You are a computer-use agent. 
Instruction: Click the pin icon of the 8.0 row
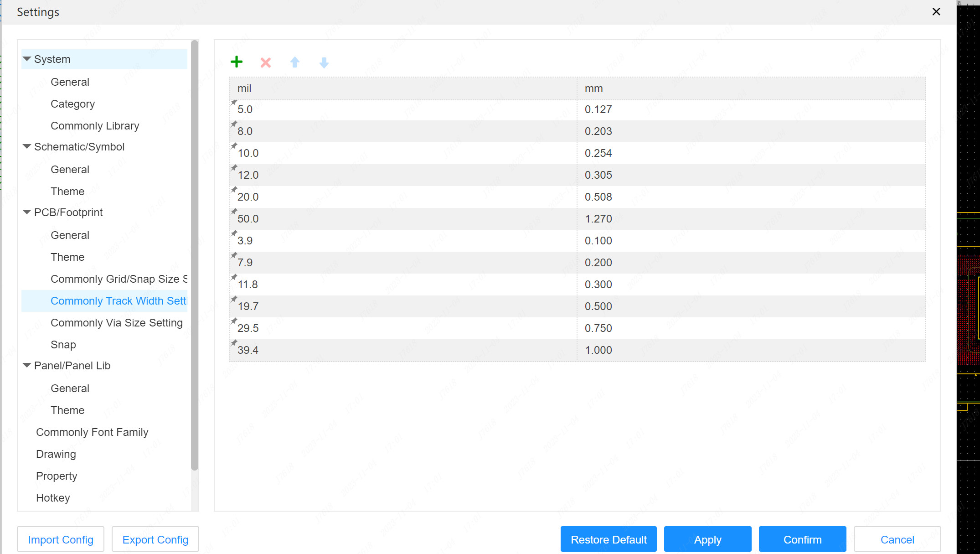pyautogui.click(x=234, y=124)
